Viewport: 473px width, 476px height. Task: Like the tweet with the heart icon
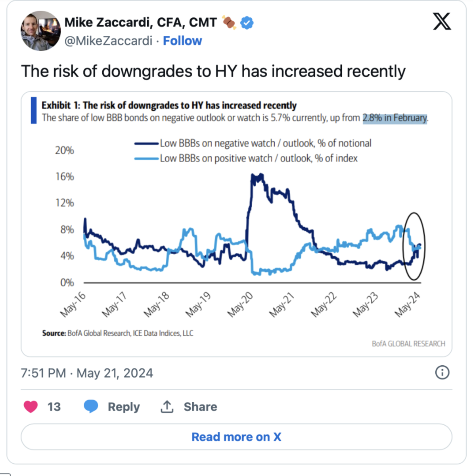point(31,407)
